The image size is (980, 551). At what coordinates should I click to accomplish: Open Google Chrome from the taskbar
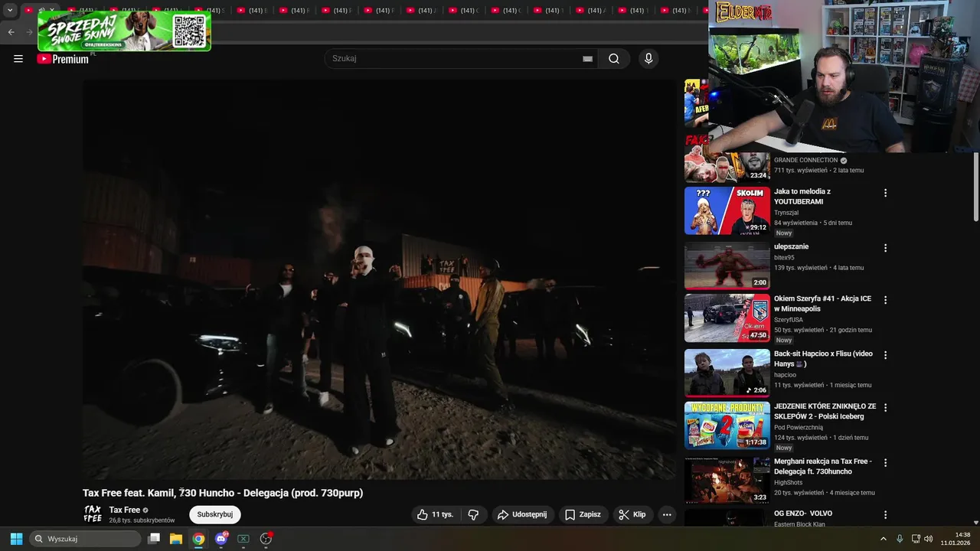click(x=198, y=539)
